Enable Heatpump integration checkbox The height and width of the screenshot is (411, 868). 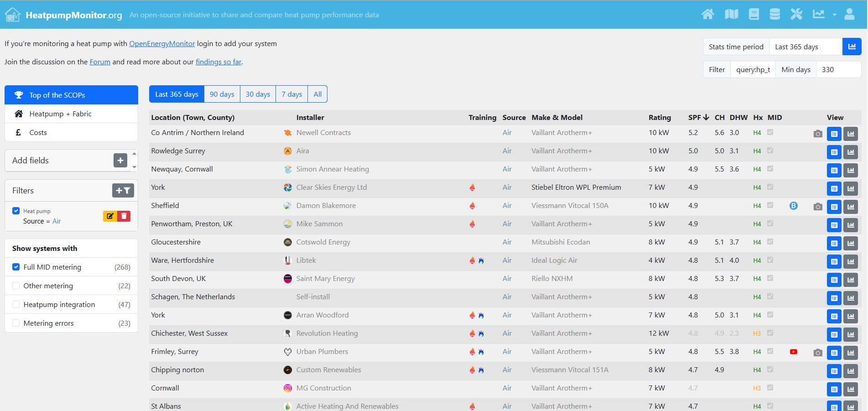coord(16,304)
